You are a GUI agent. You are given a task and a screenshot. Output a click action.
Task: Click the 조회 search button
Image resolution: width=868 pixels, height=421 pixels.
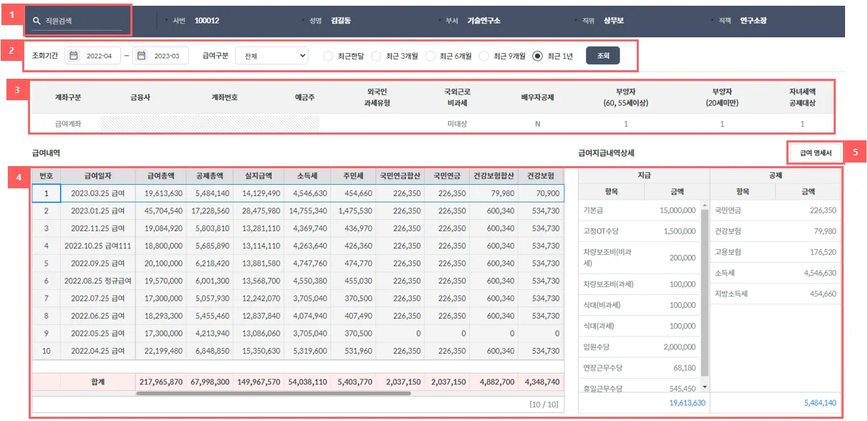point(602,56)
